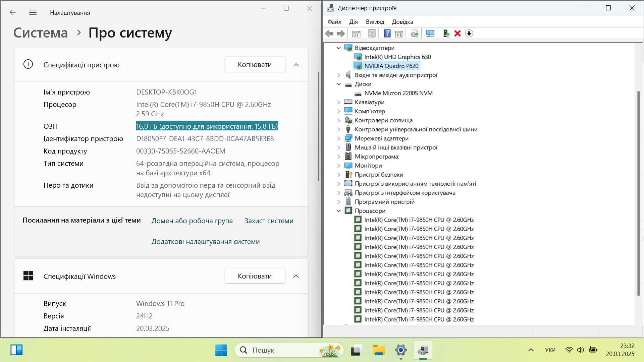Open the Settings hamburger navigation menu
The image size is (644, 362).
tap(33, 12)
